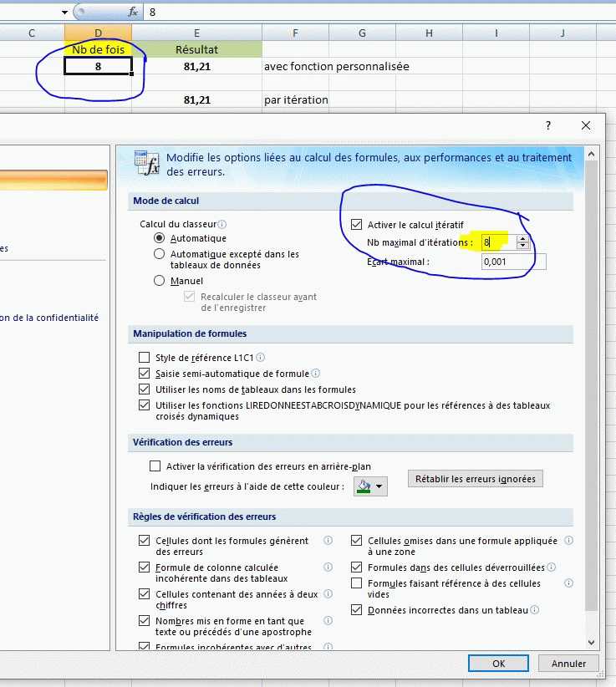This screenshot has width=616, height=687.
Task: Click the formula bar showing 8
Action: point(380,12)
